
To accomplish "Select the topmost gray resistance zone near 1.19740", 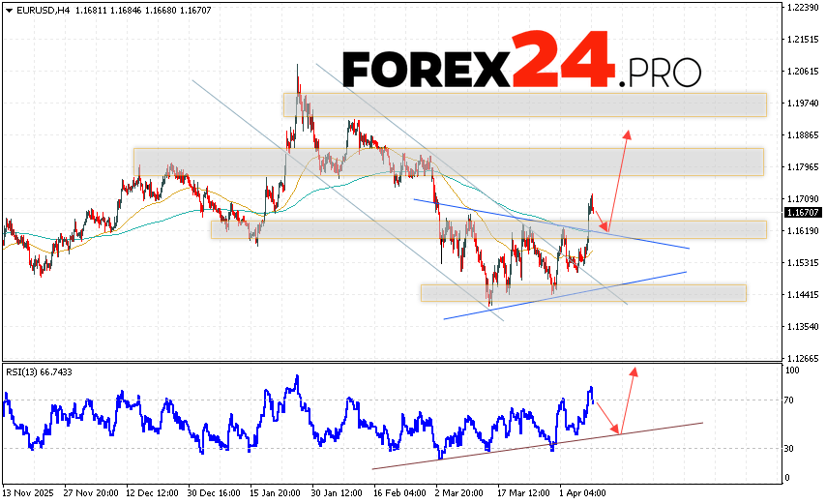I will pos(523,104).
